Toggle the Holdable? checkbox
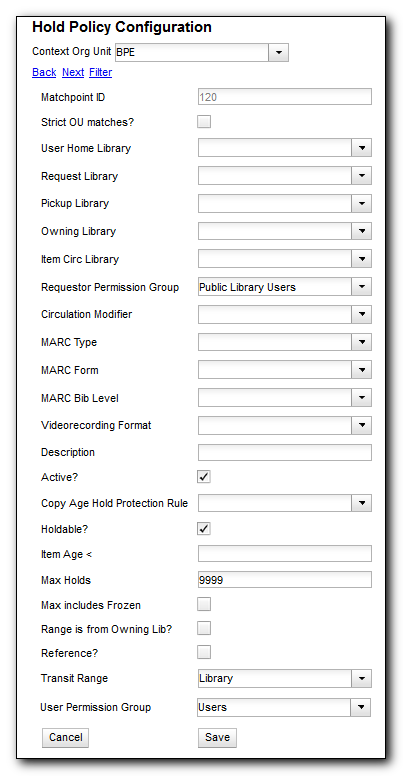This screenshot has width=403, height=776. 204,529
